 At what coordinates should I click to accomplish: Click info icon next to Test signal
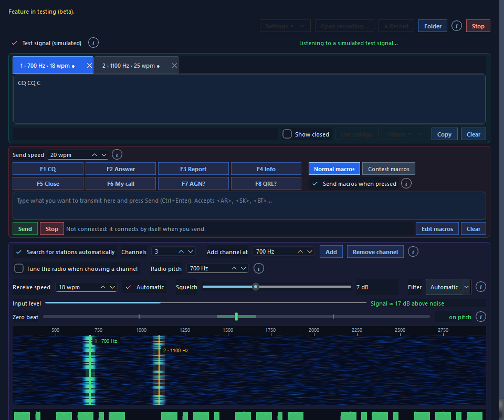93,43
